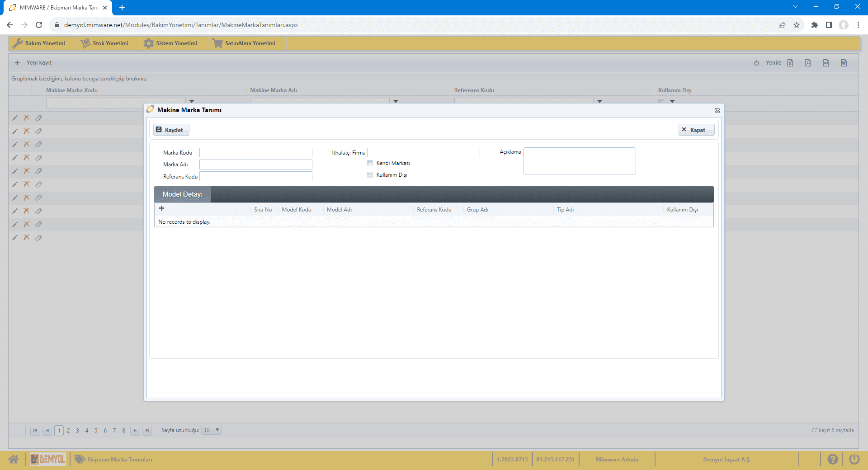Screen dimensions: 868x470
Task: Bookmark page with star icon
Action: pyautogui.click(x=797, y=25)
